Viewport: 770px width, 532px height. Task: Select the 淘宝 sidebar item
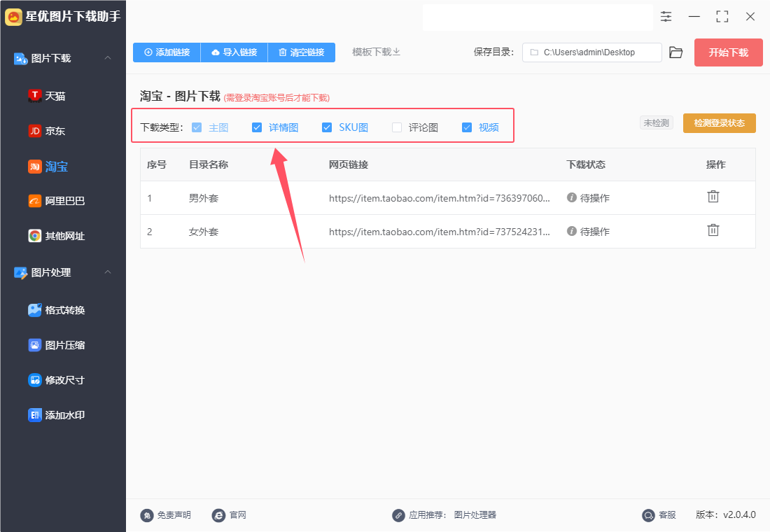point(48,167)
